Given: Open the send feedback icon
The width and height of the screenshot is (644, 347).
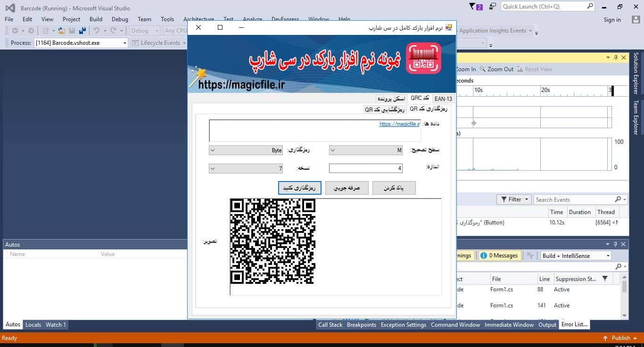Looking at the screenshot, I should [493, 6].
